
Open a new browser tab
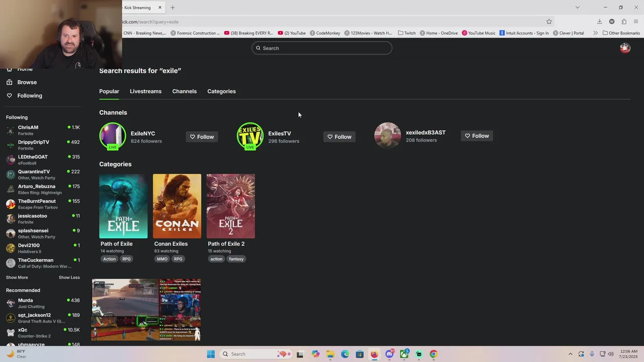(173, 8)
